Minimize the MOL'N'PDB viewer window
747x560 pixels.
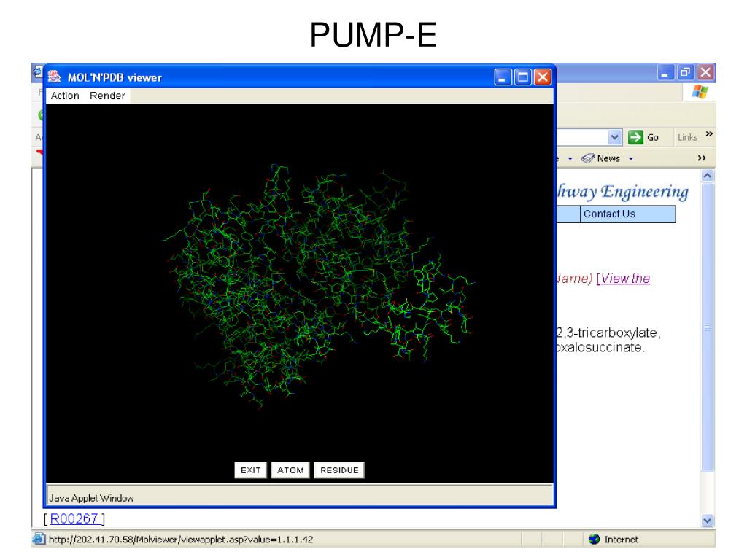click(x=503, y=77)
